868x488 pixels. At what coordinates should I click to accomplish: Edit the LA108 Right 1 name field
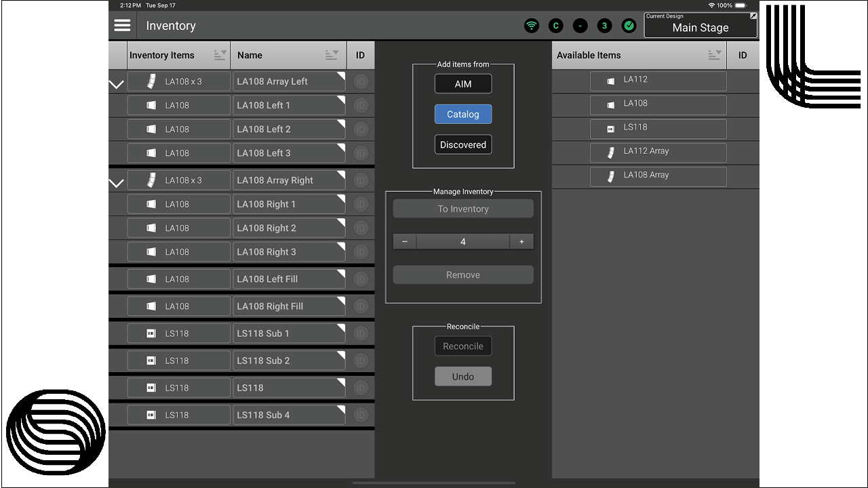(289, 204)
